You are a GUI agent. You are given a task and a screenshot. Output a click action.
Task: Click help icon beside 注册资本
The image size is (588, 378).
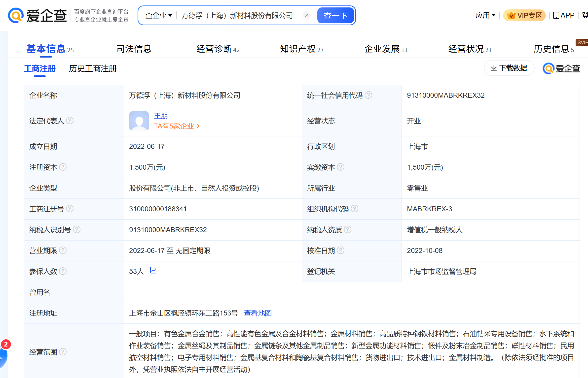point(63,167)
